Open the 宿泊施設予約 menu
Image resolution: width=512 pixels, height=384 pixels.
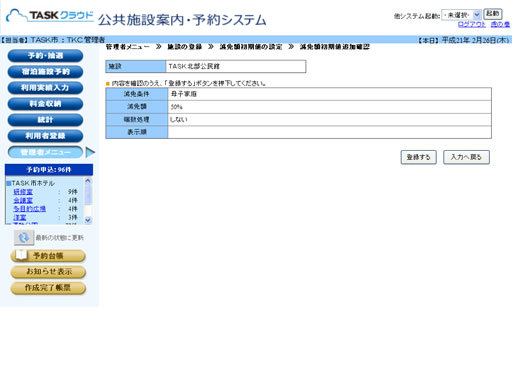(x=45, y=72)
